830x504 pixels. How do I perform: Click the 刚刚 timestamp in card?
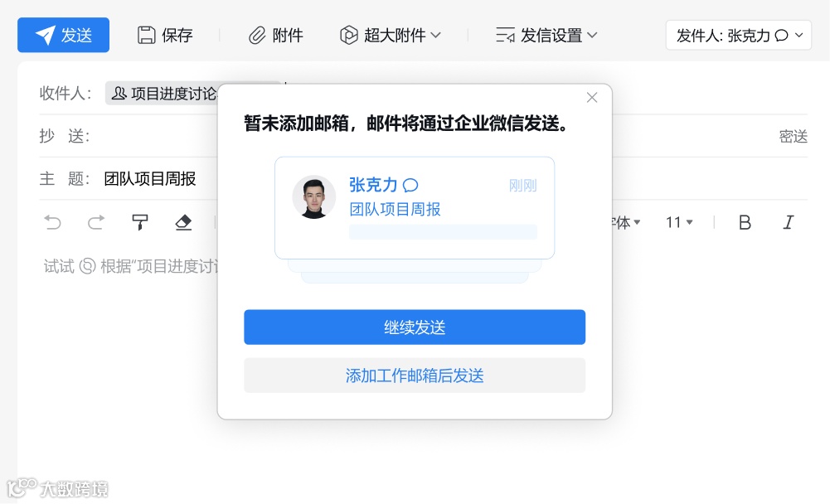(x=522, y=186)
